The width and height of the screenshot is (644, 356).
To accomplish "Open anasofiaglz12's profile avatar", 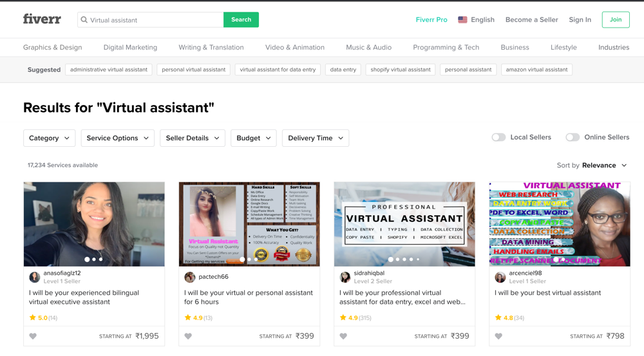I will click(35, 277).
